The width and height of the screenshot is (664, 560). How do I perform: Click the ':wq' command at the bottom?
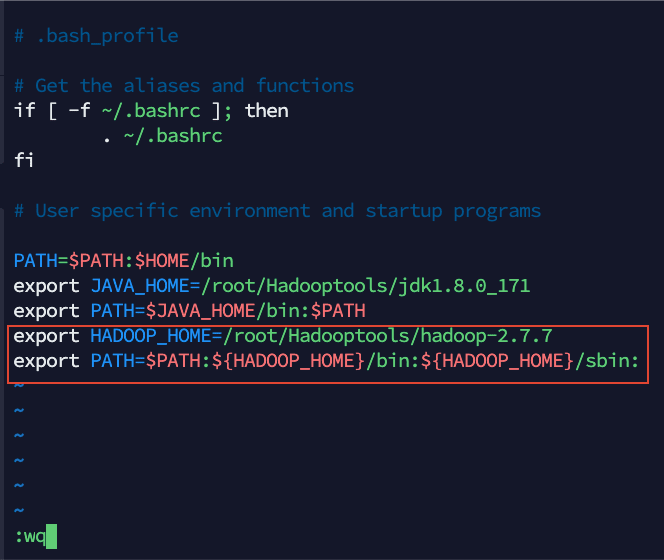(30, 536)
